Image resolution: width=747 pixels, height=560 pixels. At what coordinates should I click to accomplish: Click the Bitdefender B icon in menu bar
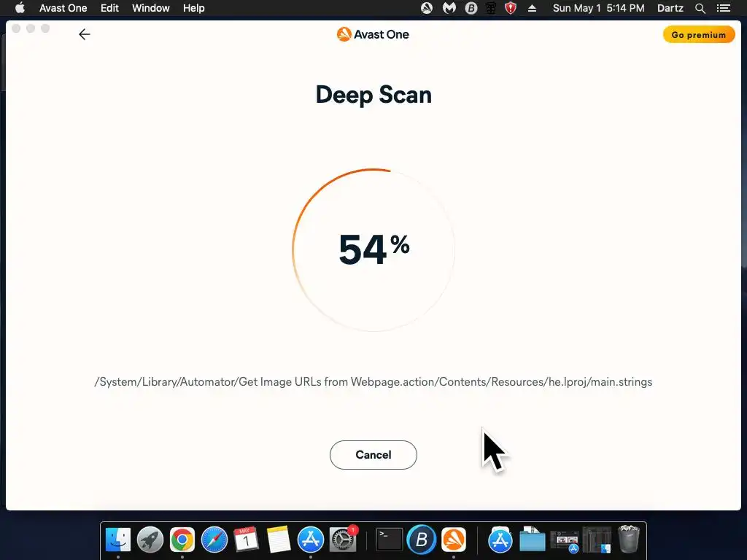pyautogui.click(x=471, y=8)
